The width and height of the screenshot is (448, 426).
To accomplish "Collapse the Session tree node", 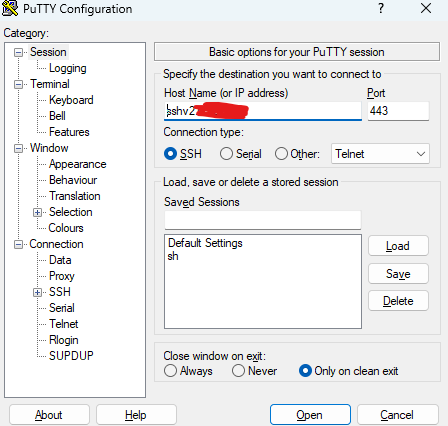I will tap(19, 53).
